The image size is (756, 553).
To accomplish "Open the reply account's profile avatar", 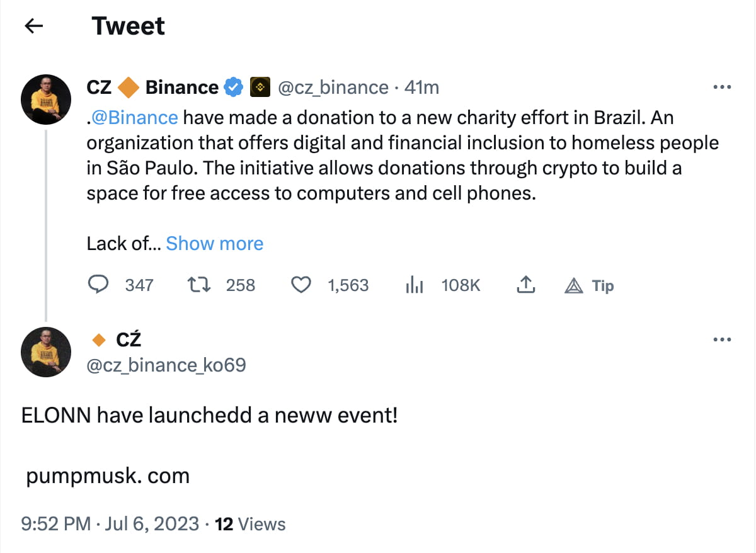I will (46, 352).
